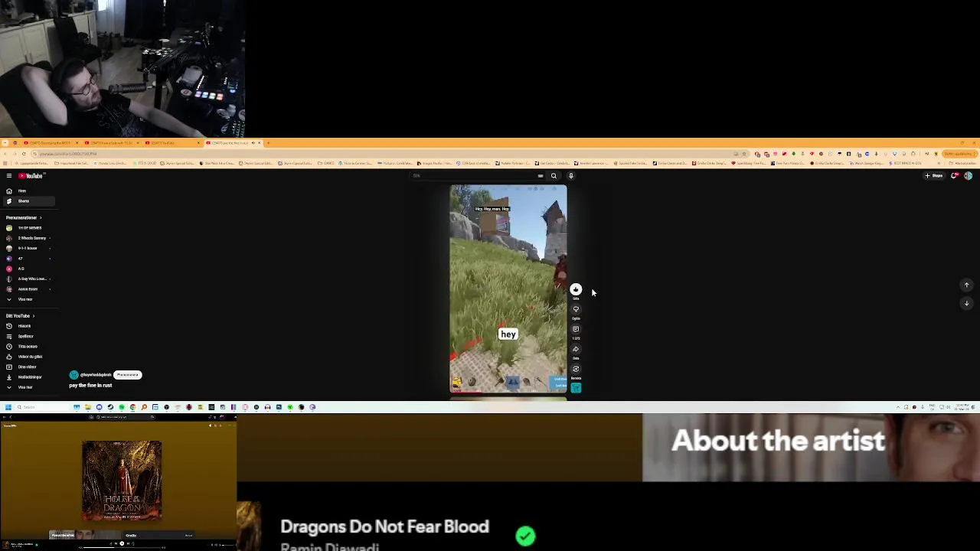The image size is (980, 551).
Task: Click the YouTube logo
Action: point(31,176)
